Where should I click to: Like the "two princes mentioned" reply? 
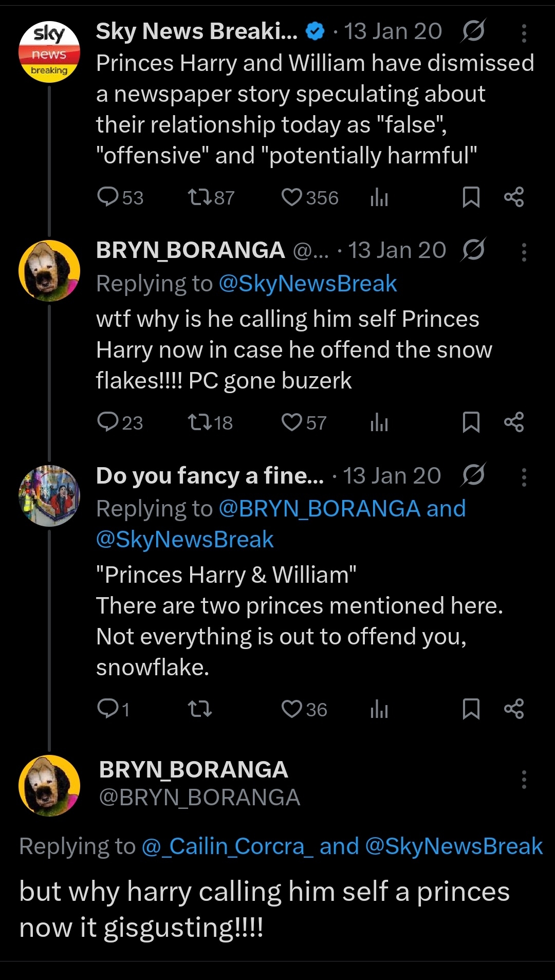click(292, 709)
